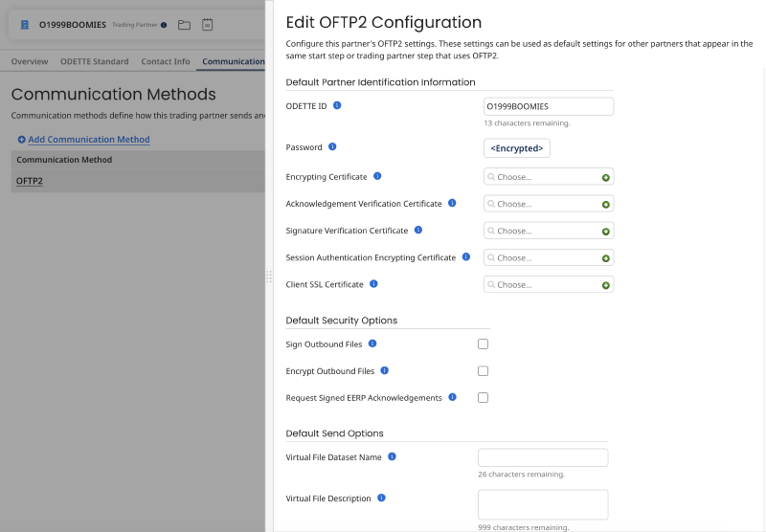766x532 pixels.
Task: Open the Contact Info tab
Action: click(165, 61)
